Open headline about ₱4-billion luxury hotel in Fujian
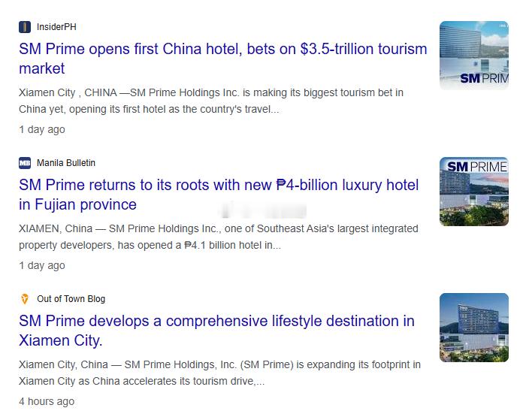 tap(219, 195)
